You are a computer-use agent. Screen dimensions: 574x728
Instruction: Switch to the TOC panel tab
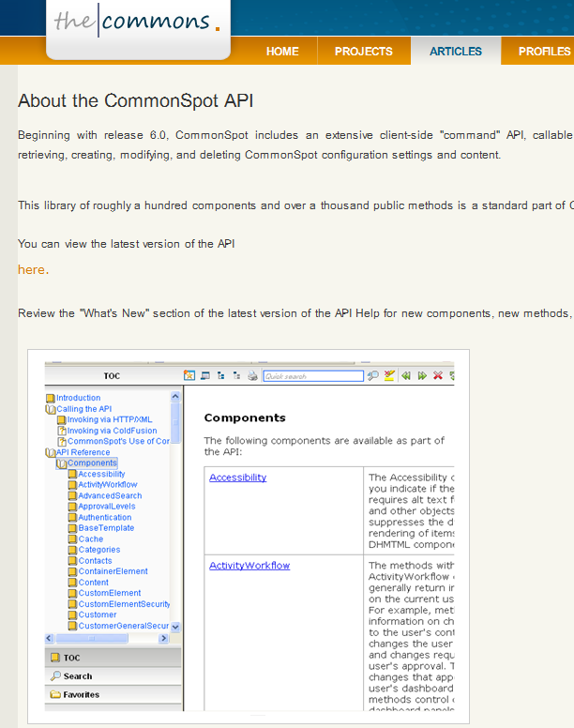coord(113,658)
